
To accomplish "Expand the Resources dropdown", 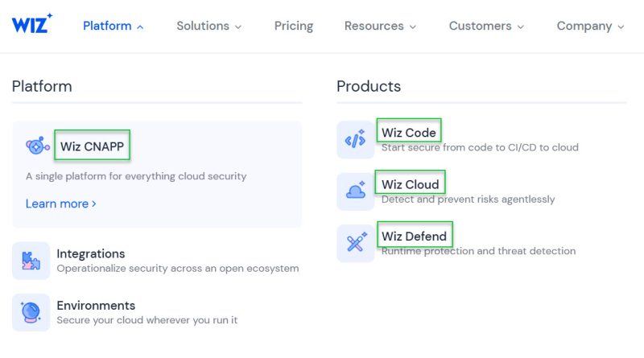I will pyautogui.click(x=380, y=26).
